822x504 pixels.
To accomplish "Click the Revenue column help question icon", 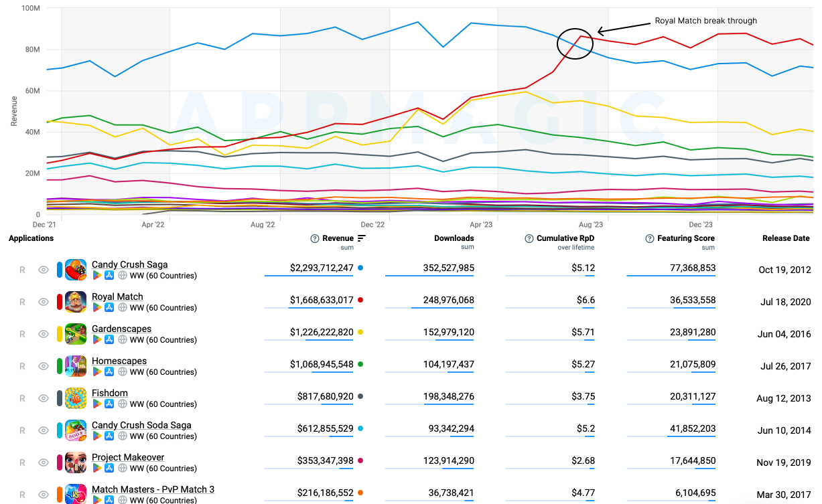I will coord(315,238).
